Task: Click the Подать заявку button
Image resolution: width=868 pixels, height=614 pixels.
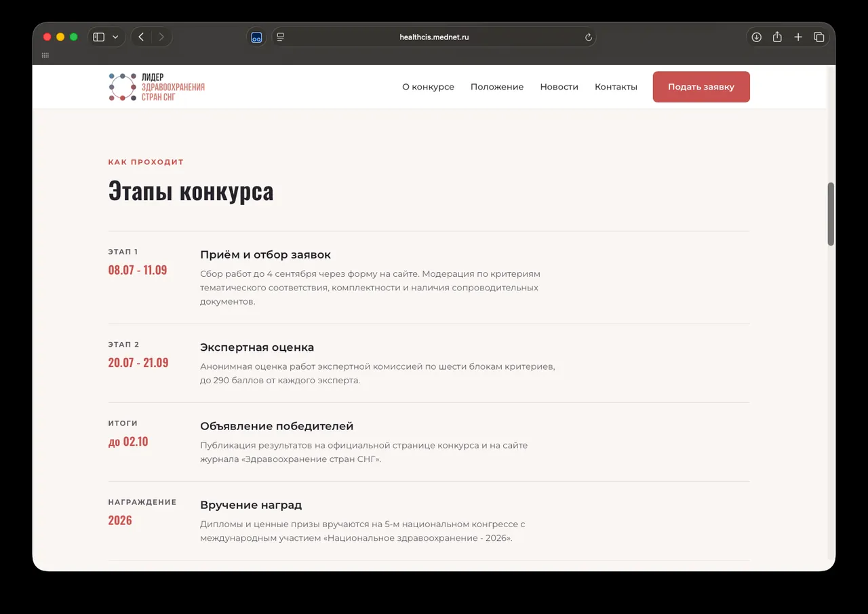Action: [701, 87]
